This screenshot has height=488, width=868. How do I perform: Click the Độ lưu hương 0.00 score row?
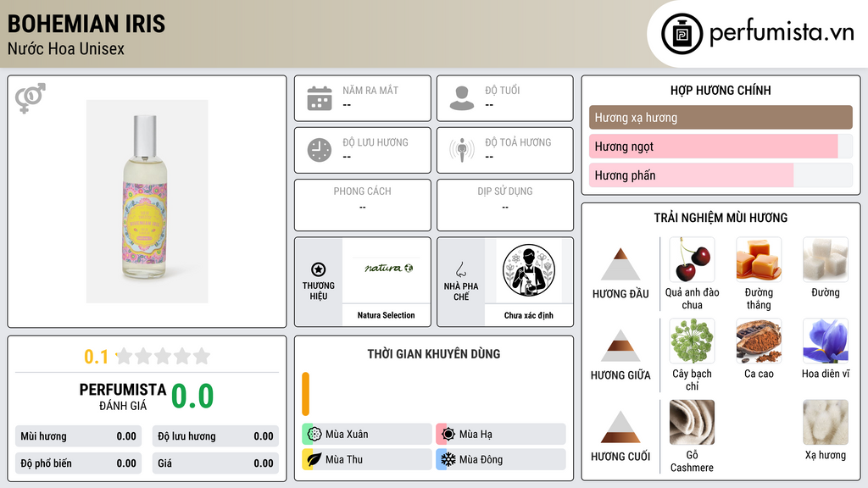[215, 436]
